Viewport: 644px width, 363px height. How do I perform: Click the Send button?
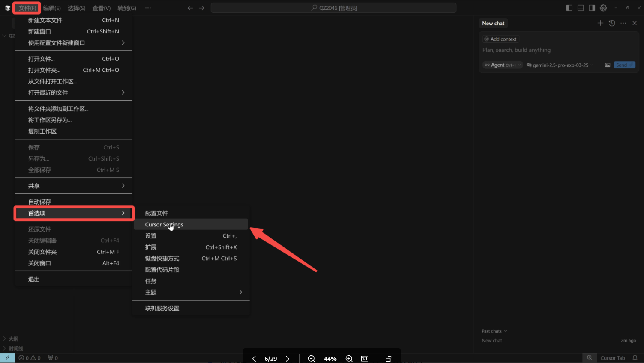point(624,65)
